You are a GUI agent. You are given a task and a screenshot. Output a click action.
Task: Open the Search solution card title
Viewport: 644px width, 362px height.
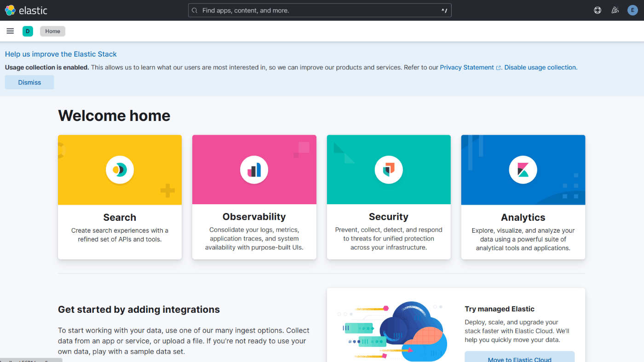coord(120,217)
